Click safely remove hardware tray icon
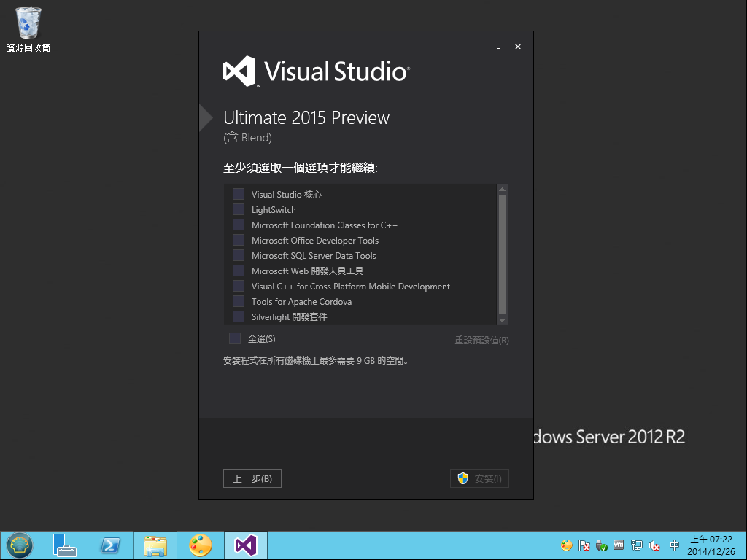Viewport: 747px width, 560px height. click(601, 545)
